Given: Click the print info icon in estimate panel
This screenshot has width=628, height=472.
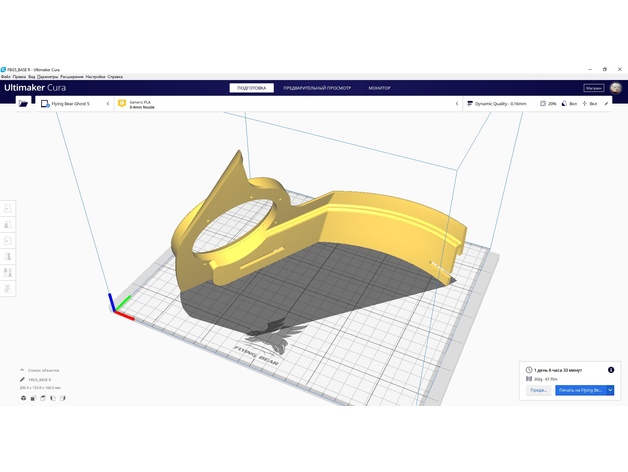Looking at the screenshot, I should [611, 370].
